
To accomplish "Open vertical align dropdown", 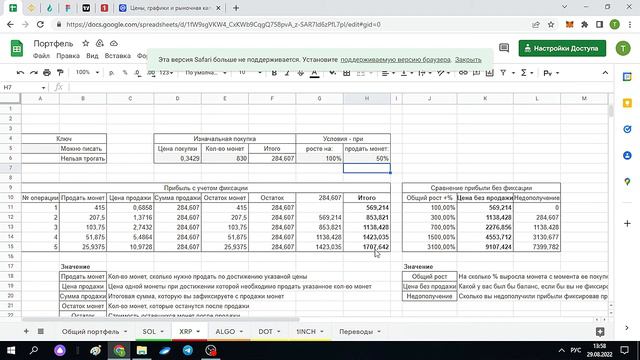I will point(407,73).
